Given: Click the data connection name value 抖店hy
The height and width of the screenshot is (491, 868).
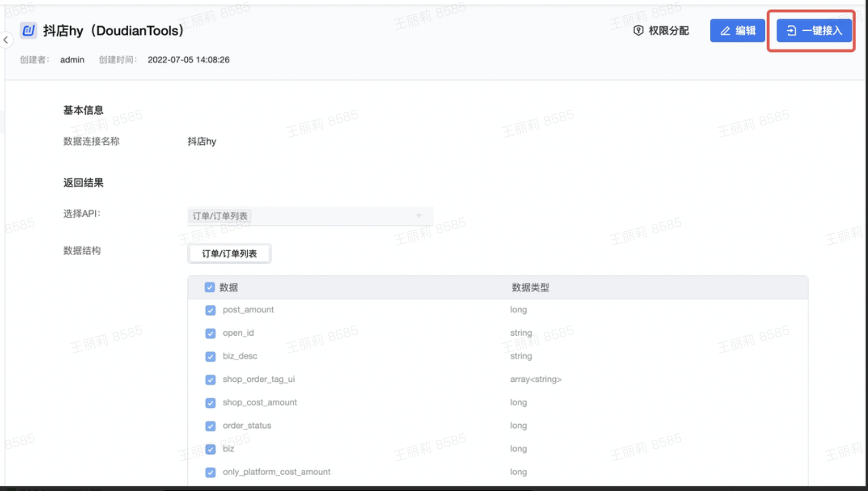Looking at the screenshot, I should pyautogui.click(x=202, y=141).
